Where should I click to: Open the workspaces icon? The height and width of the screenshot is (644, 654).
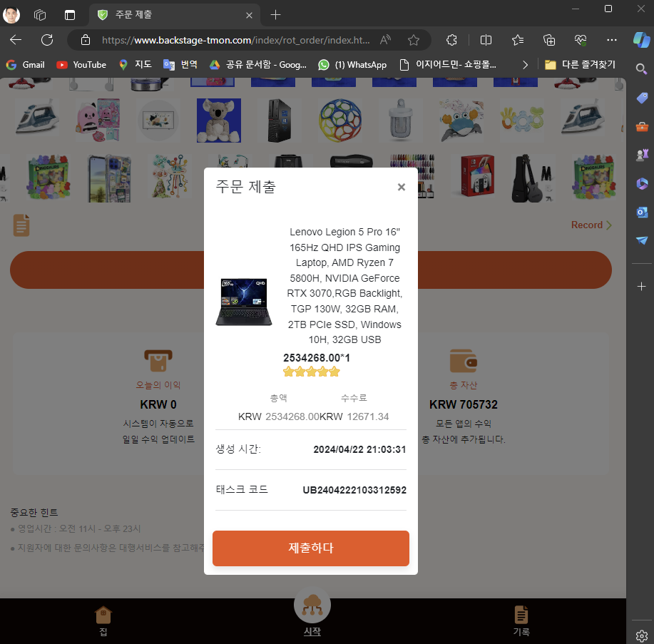[x=40, y=15]
